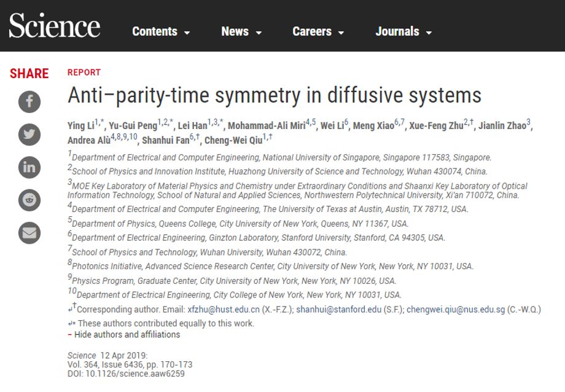565x392 pixels.
Task: Collapse Hide authors and affiliations
Action: [123, 335]
